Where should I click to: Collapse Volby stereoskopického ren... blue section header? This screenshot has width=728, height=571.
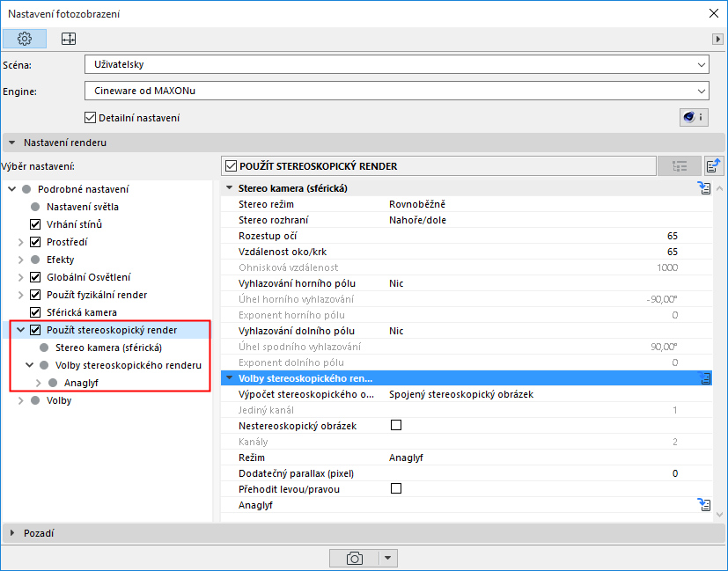[x=230, y=378]
